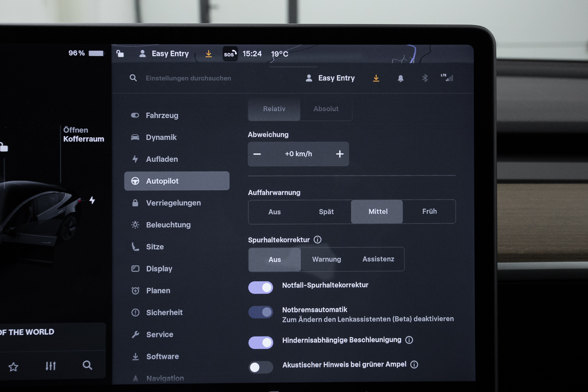588x392 pixels.
Task: Select Easy Entry profile in top status bar
Action: click(164, 54)
